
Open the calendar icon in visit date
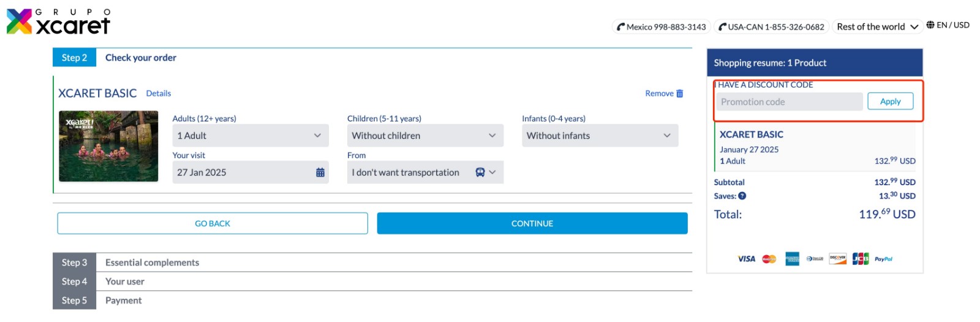point(320,173)
